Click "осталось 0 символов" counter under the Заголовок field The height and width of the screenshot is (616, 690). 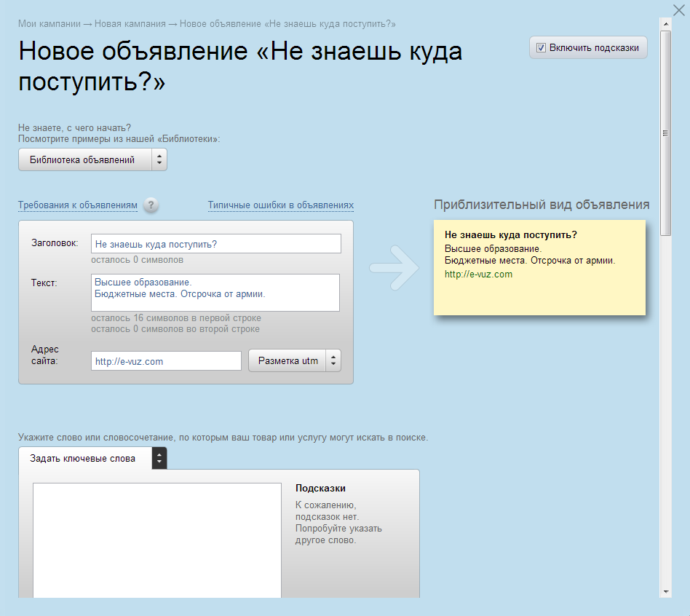(138, 260)
